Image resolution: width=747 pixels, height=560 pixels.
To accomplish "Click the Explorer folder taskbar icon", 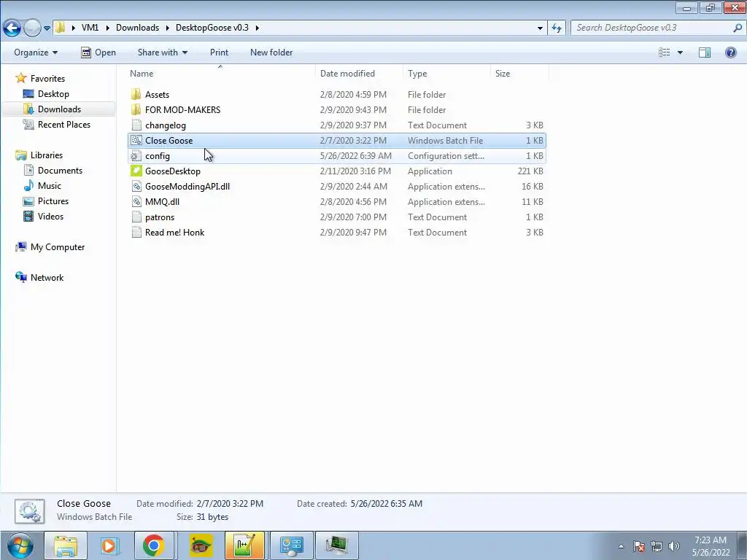I will [x=65, y=545].
